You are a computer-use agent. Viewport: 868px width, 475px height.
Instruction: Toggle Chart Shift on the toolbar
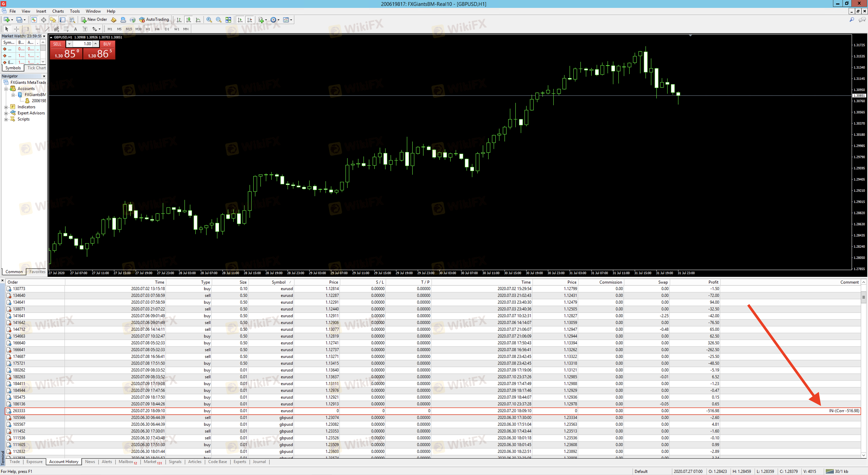point(250,20)
